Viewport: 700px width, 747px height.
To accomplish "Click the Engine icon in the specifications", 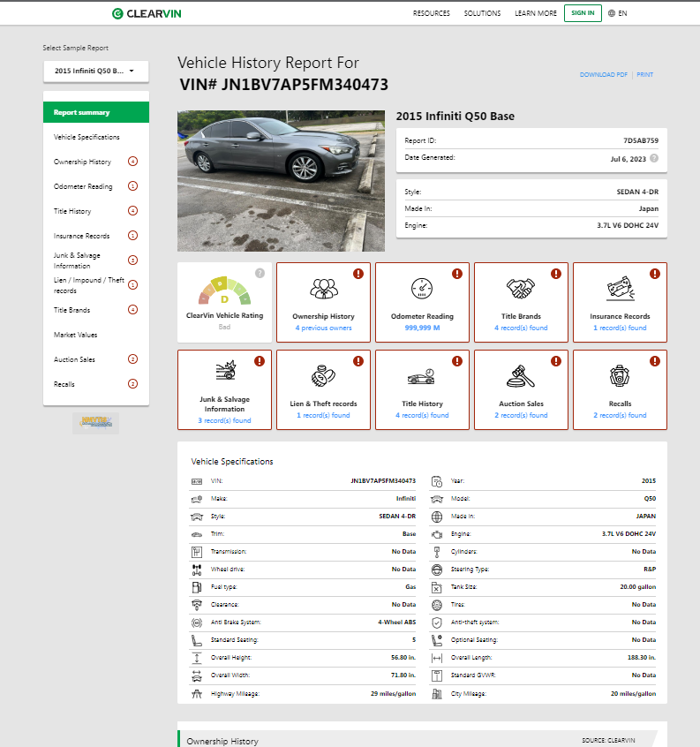I will [437, 534].
